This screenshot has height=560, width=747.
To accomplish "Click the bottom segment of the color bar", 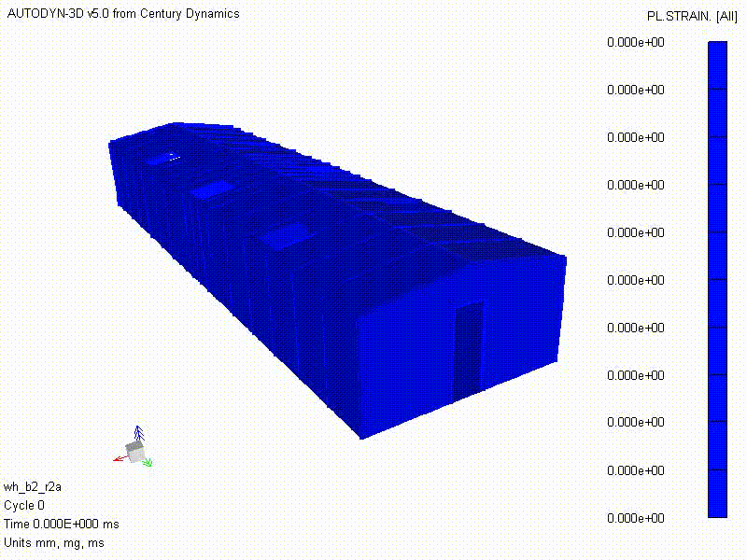I will point(717,494).
